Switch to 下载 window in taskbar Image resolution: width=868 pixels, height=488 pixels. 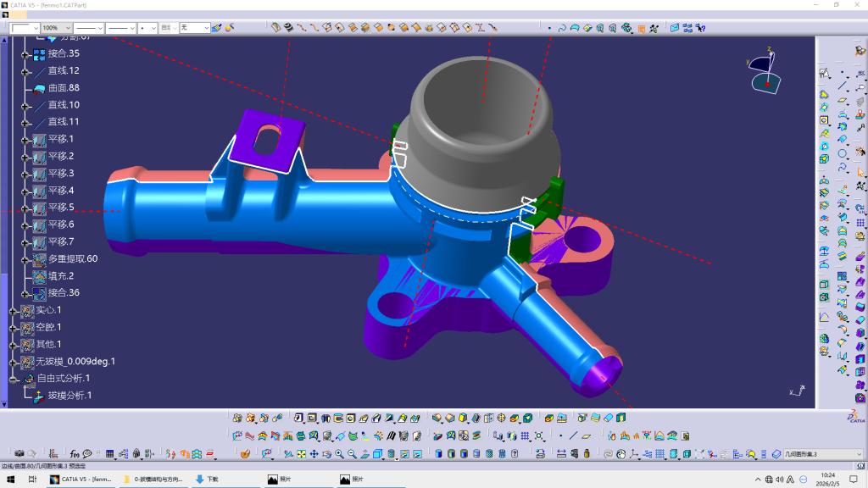tap(207, 480)
